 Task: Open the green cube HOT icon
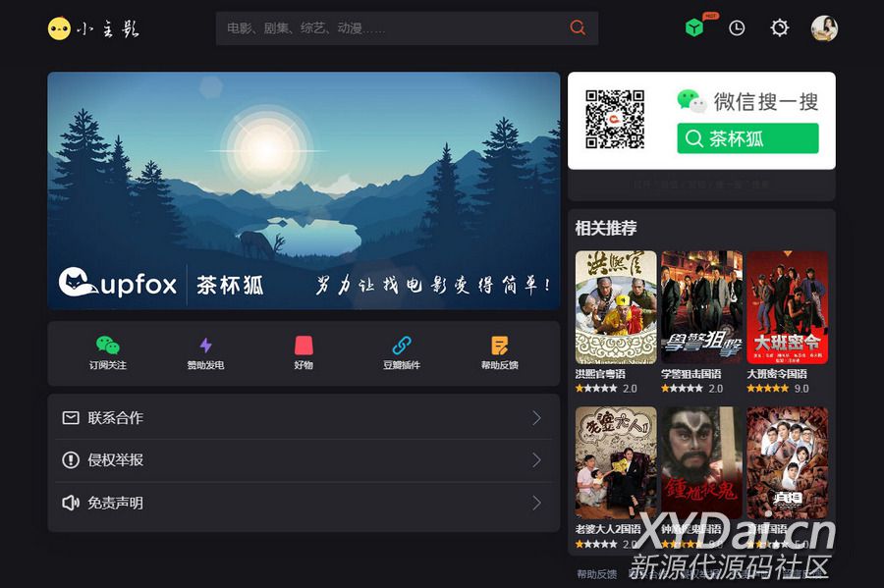tap(695, 28)
